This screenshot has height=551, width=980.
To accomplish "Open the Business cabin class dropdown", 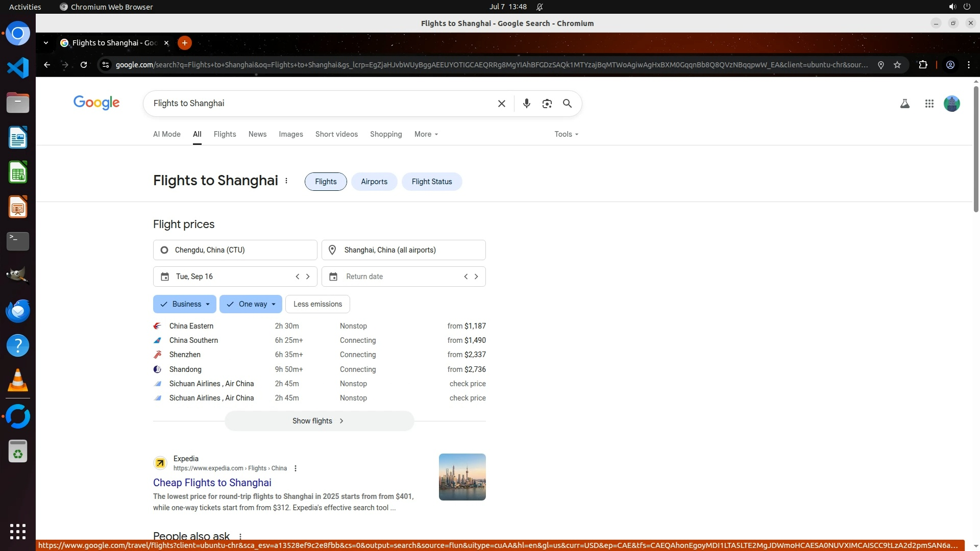I will coord(185,304).
